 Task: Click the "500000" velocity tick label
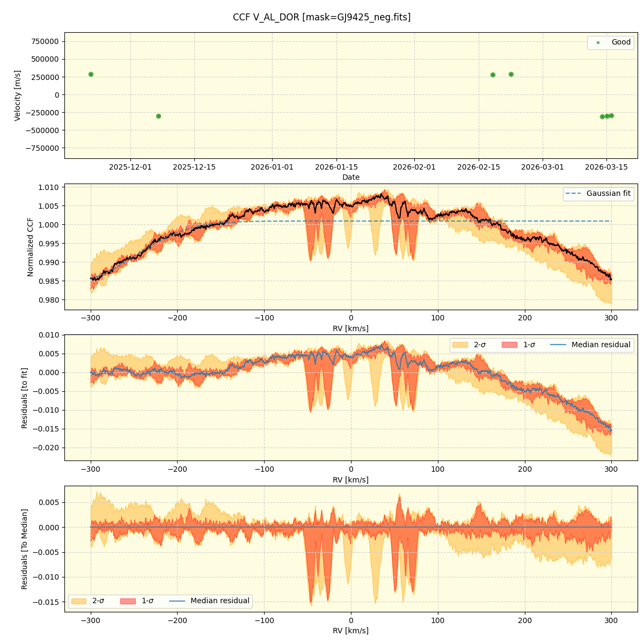pos(45,59)
